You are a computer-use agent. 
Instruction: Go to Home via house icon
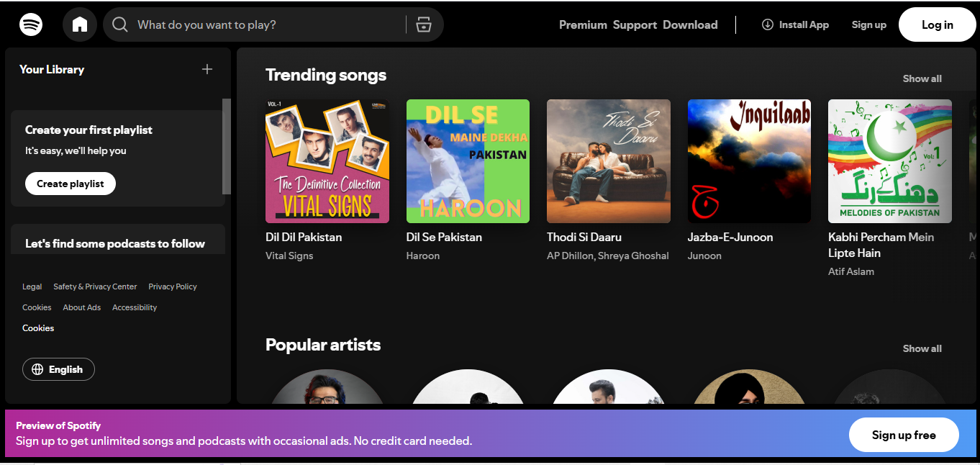[x=80, y=24]
